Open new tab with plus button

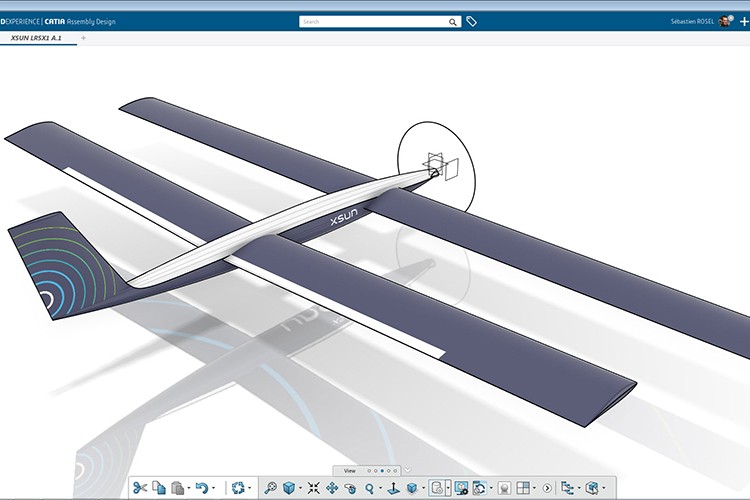click(x=83, y=37)
